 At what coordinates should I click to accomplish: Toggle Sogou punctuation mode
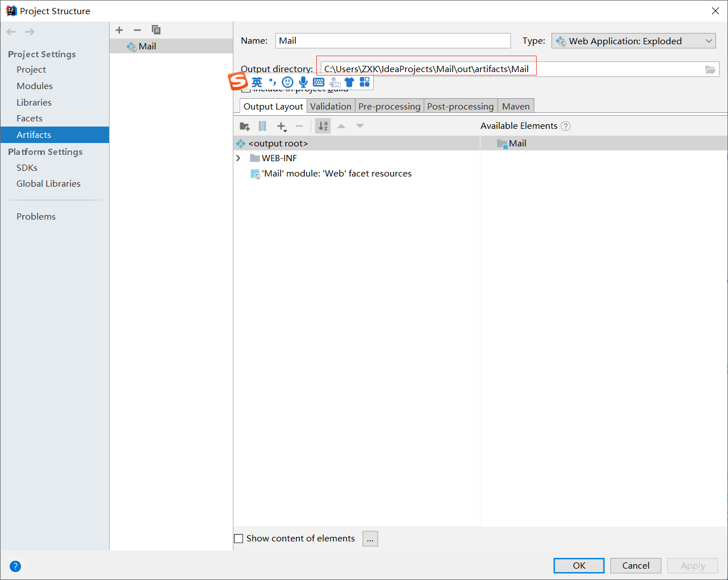click(273, 82)
